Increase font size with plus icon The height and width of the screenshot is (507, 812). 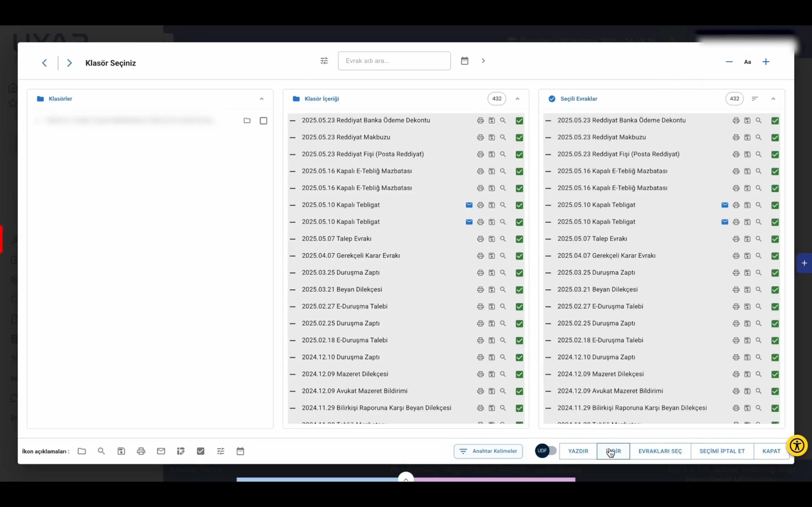click(x=766, y=62)
